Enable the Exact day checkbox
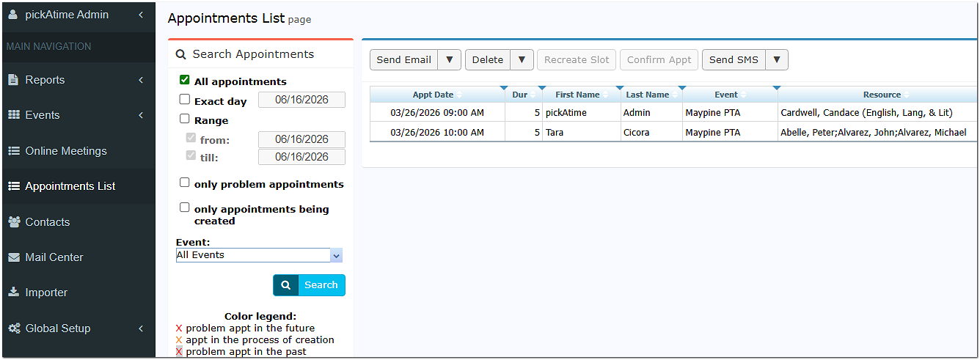 [x=185, y=100]
